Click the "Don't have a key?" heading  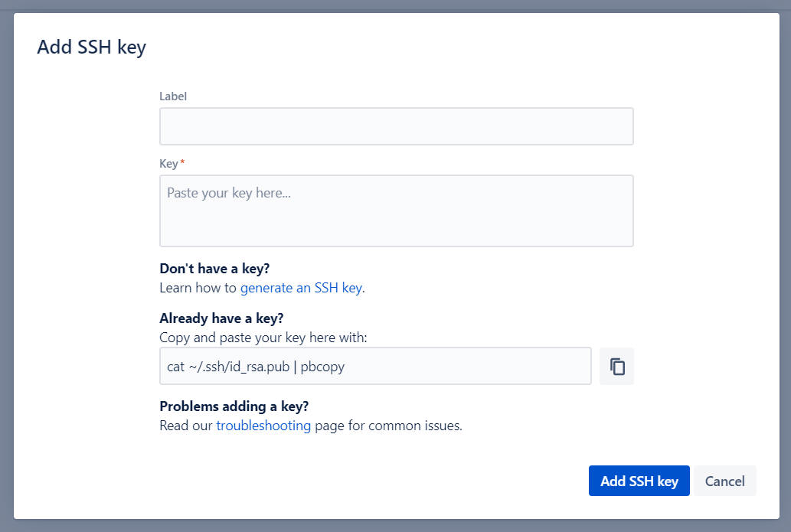click(x=214, y=269)
